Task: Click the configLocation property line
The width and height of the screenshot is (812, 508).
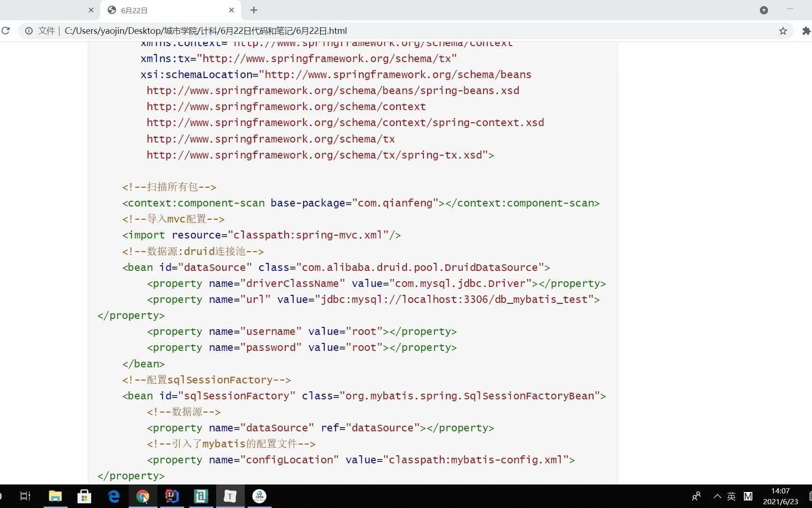Action: [x=361, y=460]
